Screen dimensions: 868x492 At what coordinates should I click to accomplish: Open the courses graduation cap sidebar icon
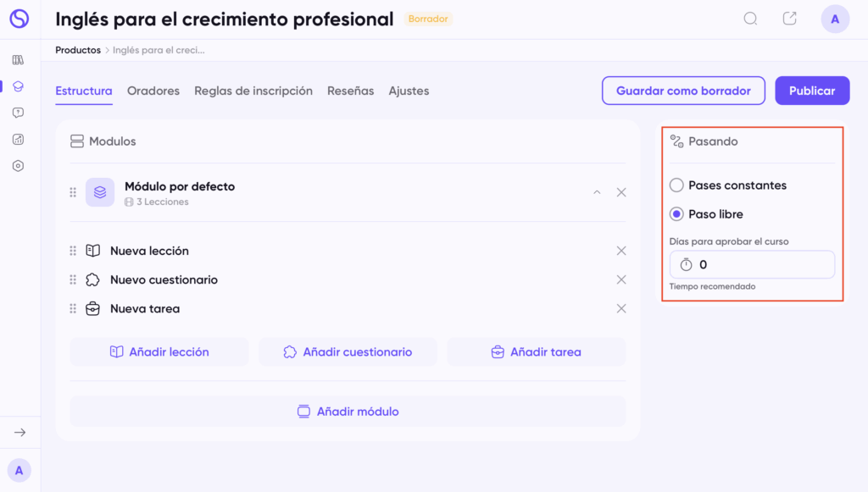point(19,86)
